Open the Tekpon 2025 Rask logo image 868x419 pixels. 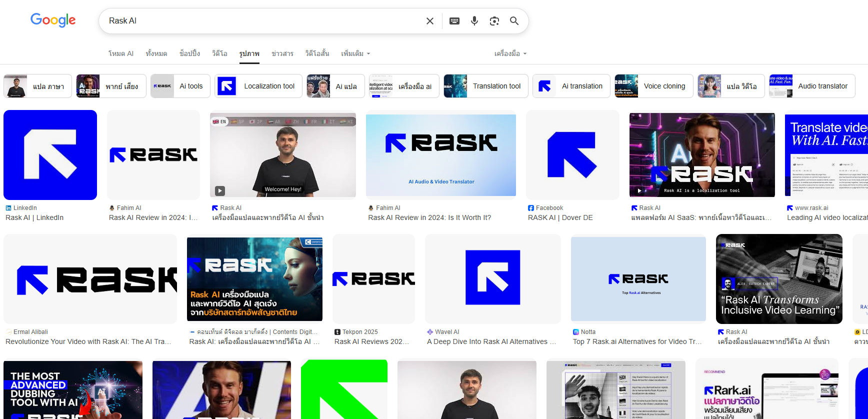tap(373, 279)
